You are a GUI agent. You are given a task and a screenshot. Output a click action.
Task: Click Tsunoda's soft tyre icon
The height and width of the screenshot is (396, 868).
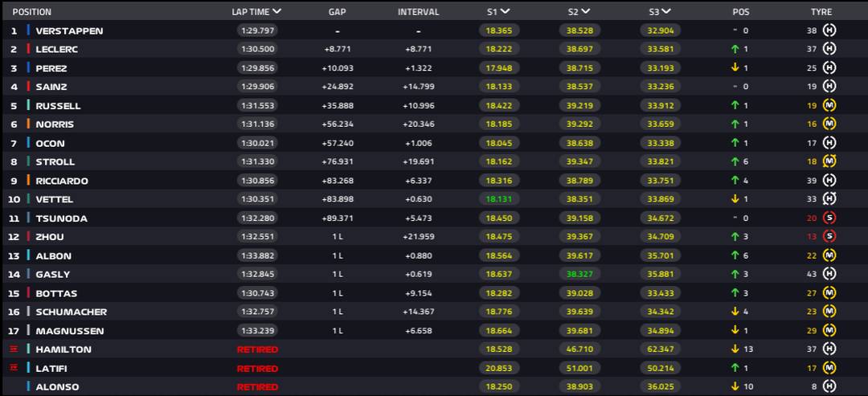tap(829, 218)
